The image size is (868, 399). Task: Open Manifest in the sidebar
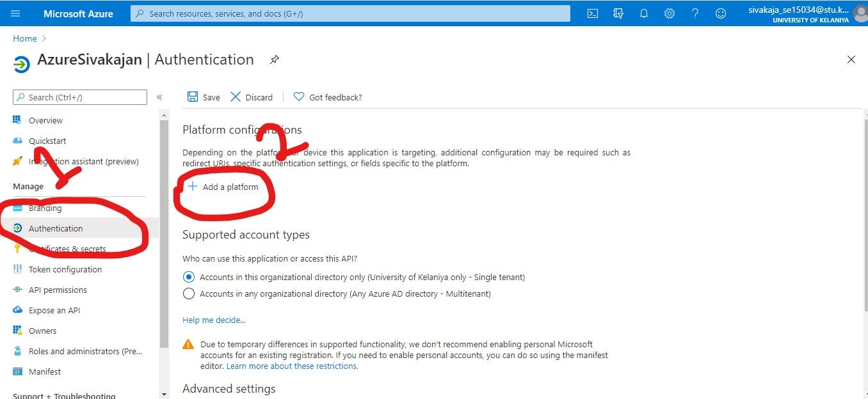coord(45,372)
